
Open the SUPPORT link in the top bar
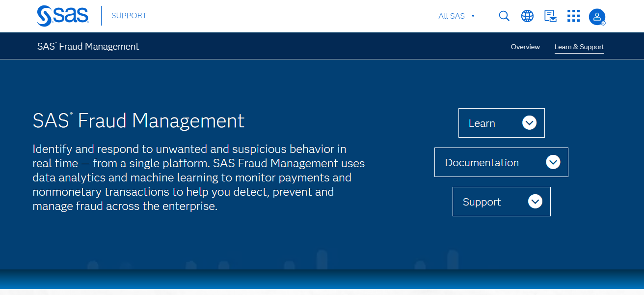point(129,15)
